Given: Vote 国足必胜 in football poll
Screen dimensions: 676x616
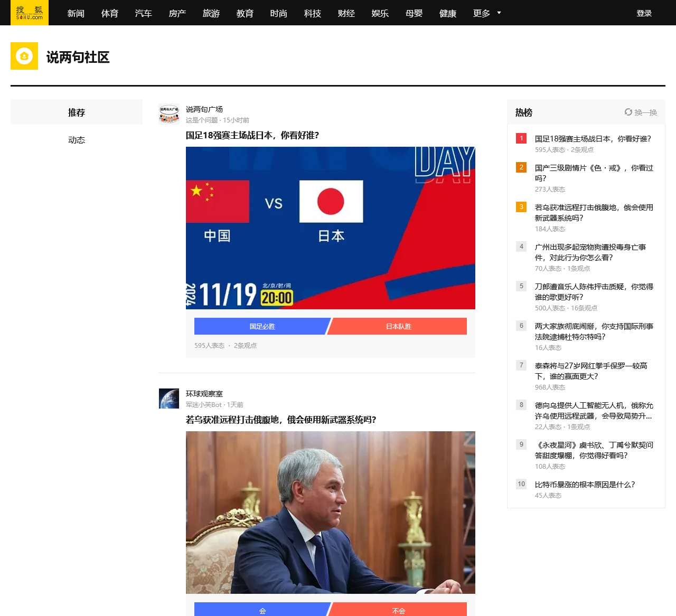Looking at the screenshot, I should point(262,326).
